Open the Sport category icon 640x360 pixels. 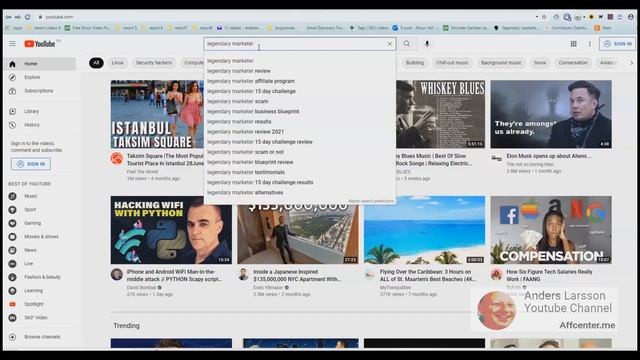(13, 210)
